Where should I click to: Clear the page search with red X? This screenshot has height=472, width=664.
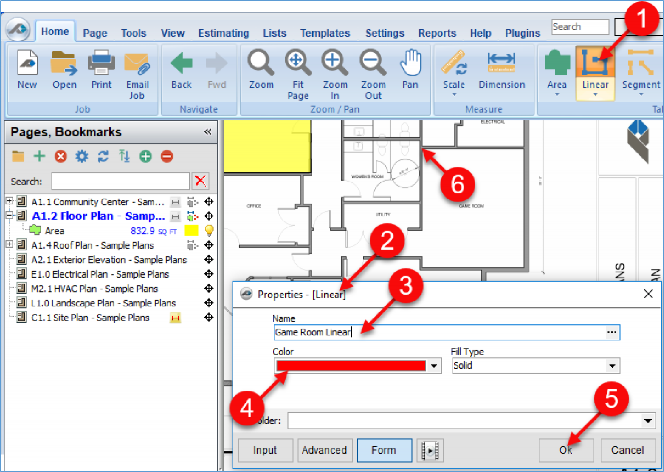click(200, 181)
